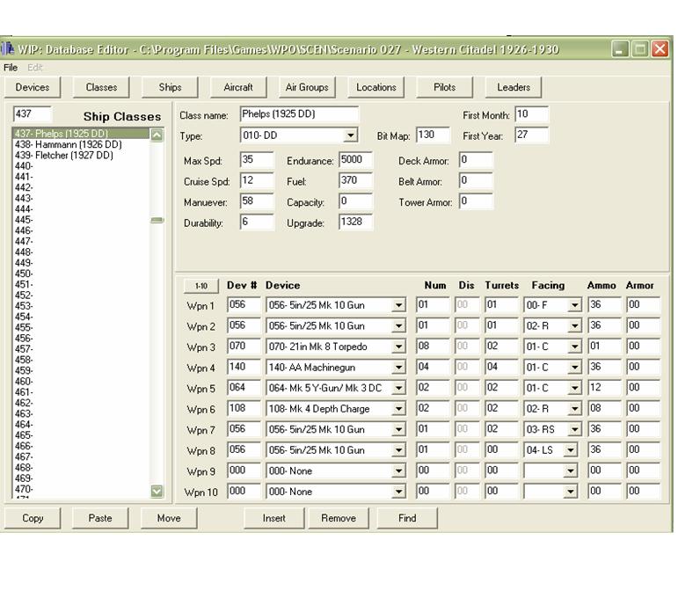This screenshot has height=591, width=700.
Task: Expand the Wpn 4 AA Machinegun dropdown
Action: [398, 368]
